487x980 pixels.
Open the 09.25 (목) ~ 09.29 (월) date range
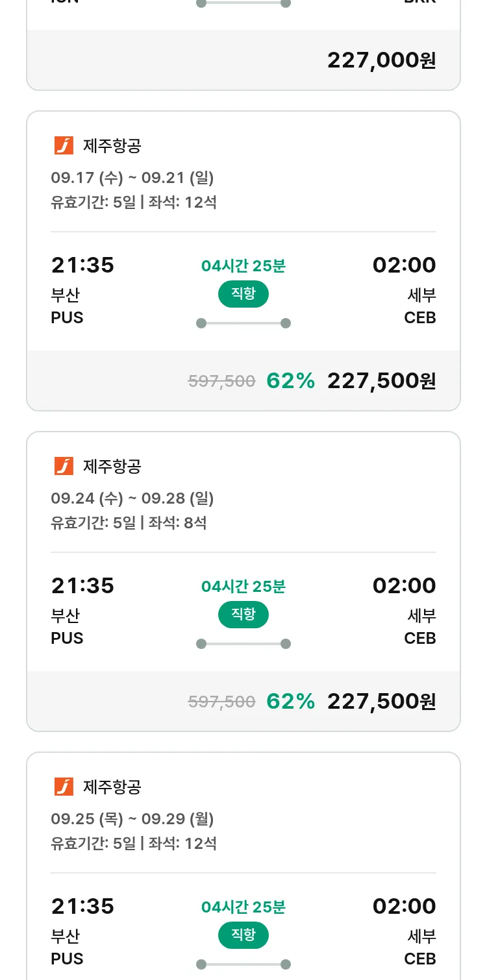pos(132,818)
